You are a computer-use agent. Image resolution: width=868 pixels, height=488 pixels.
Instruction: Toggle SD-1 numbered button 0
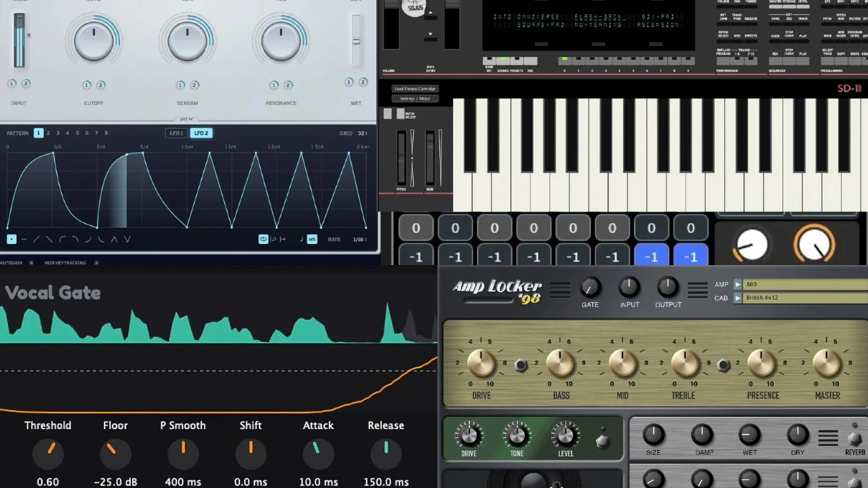coord(564,60)
